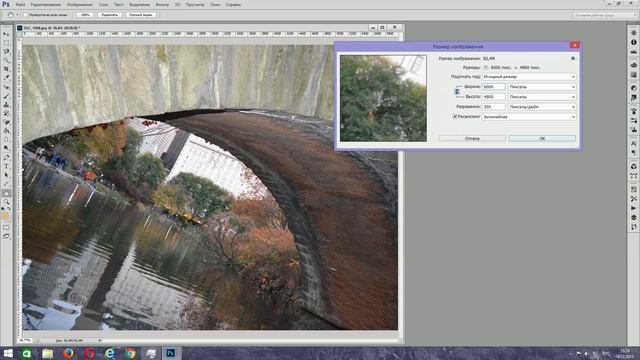Select the Brush tool
The height and width of the screenshot is (360, 640).
[x=6, y=96]
